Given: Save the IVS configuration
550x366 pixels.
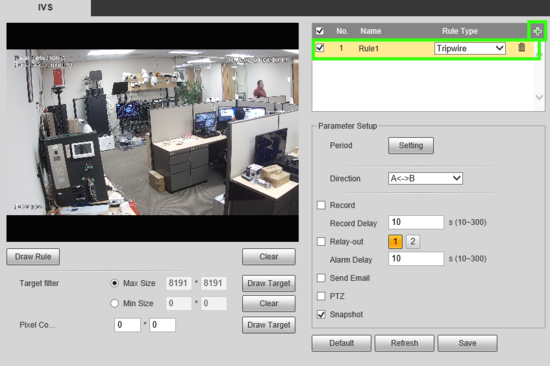Looking at the screenshot, I should 467,343.
